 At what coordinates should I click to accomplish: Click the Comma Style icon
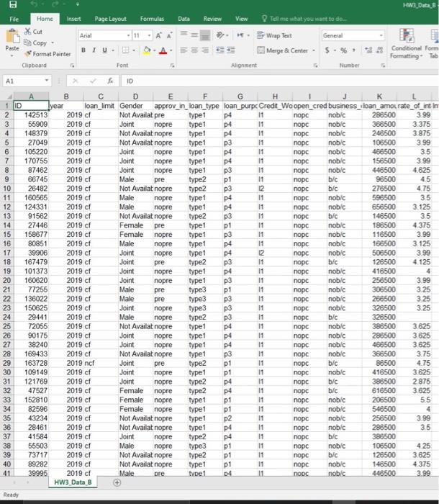point(354,50)
